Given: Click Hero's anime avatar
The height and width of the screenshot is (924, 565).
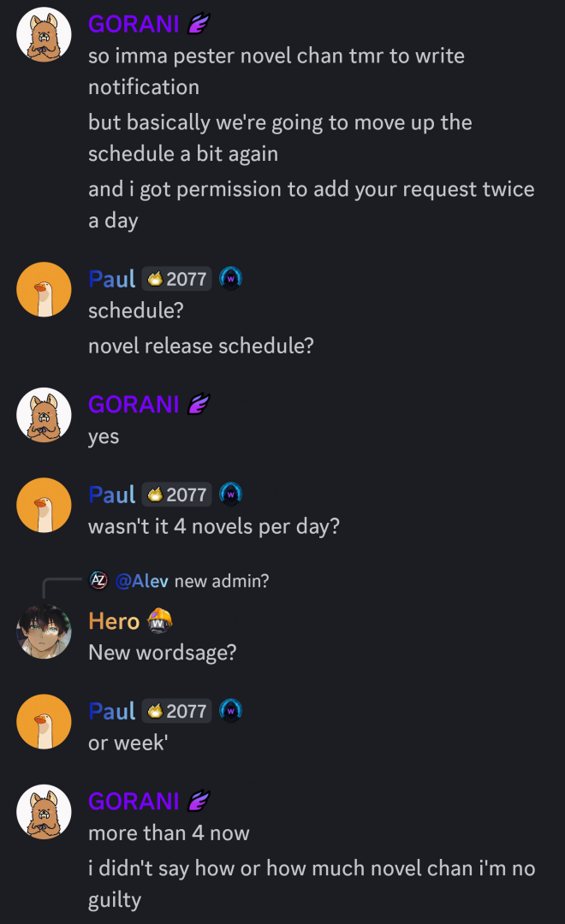Looking at the screenshot, I should click(x=44, y=631).
